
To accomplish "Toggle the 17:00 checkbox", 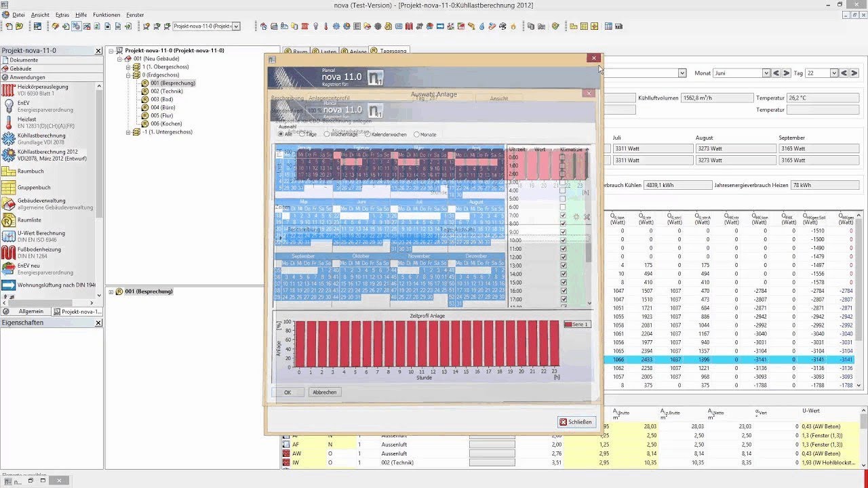I will [x=563, y=299].
